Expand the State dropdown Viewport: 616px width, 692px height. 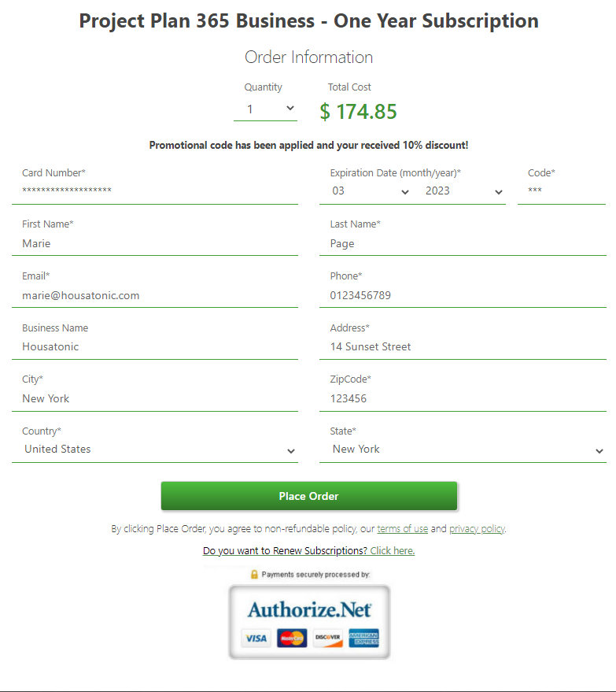coord(463,450)
